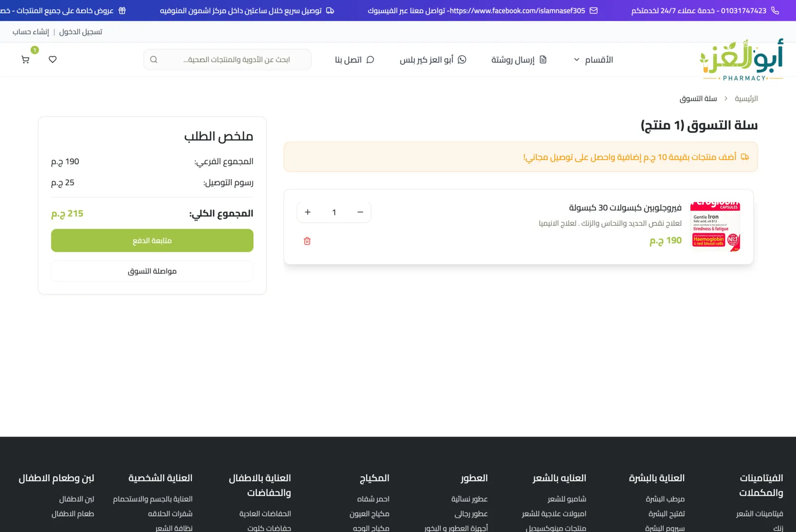796x532 pixels.
Task: Click customer service number 01031747423
Action: click(744, 10)
